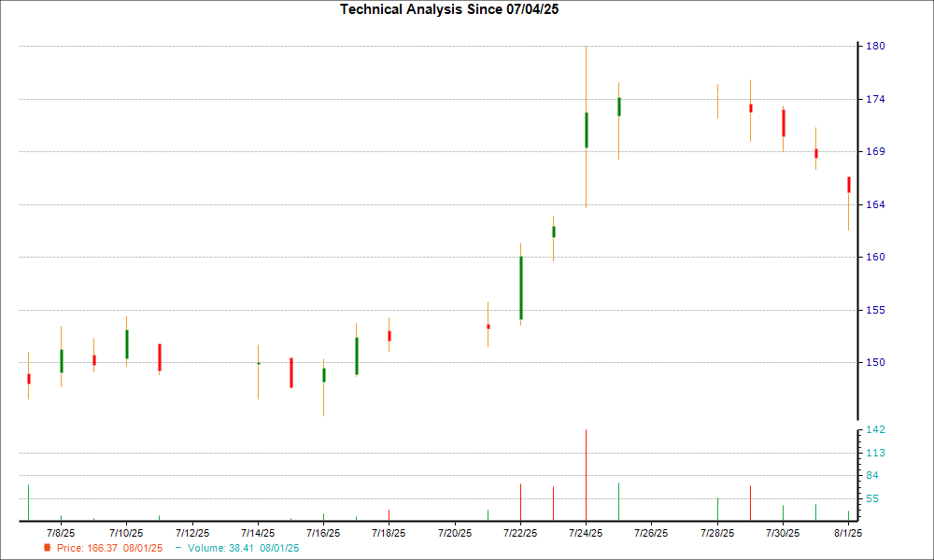The width and height of the screenshot is (934, 560).
Task: Click the 7/26/25 date label
Action: point(652,533)
